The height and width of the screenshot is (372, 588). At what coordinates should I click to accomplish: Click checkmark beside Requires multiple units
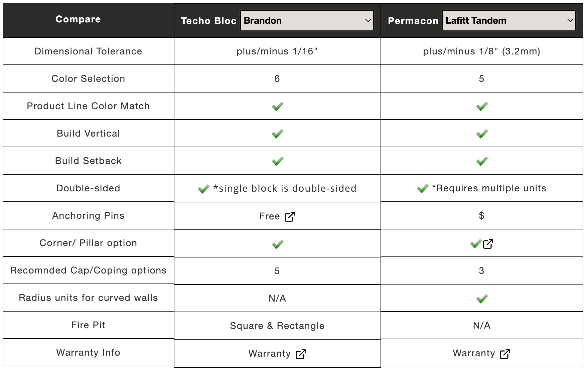[x=423, y=189]
